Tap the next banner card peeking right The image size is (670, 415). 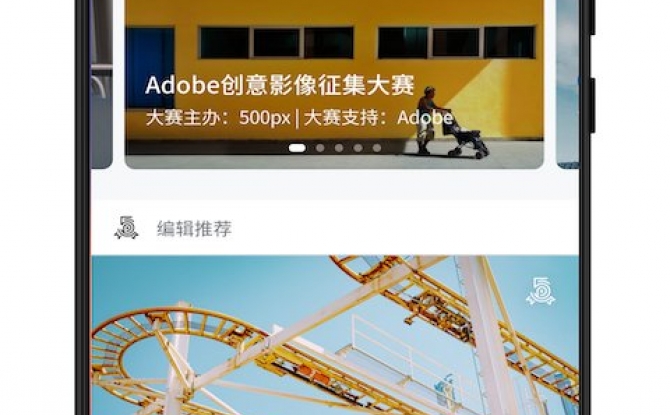point(568,84)
